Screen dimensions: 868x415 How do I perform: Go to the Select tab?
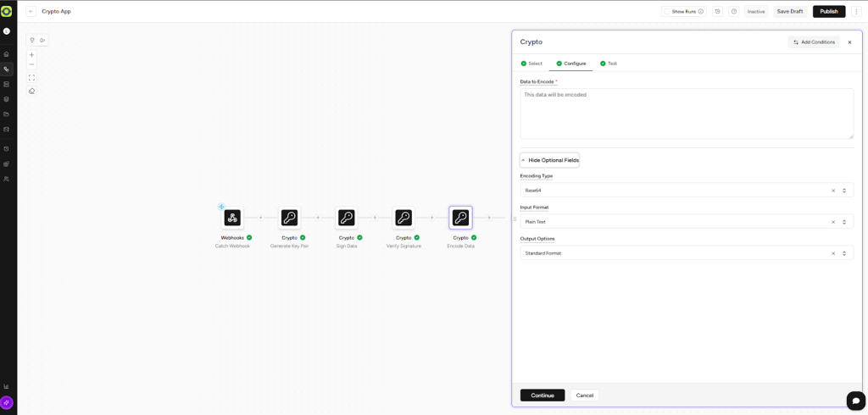point(531,64)
